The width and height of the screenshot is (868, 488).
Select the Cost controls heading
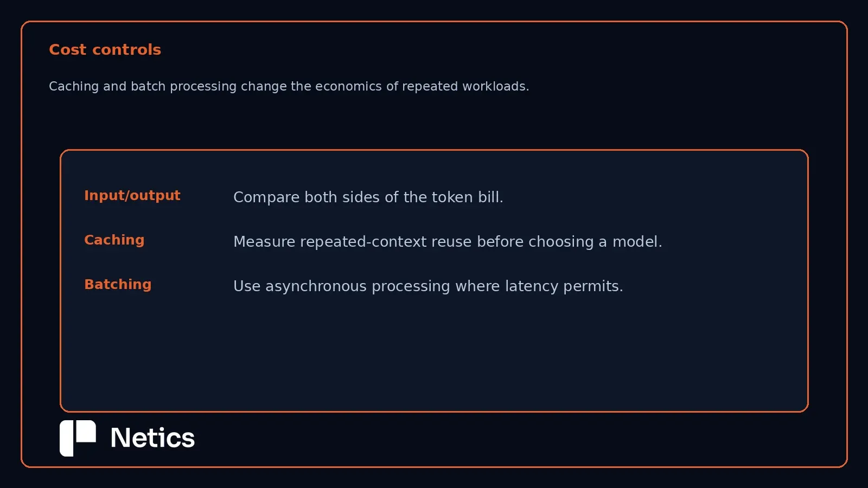(105, 49)
